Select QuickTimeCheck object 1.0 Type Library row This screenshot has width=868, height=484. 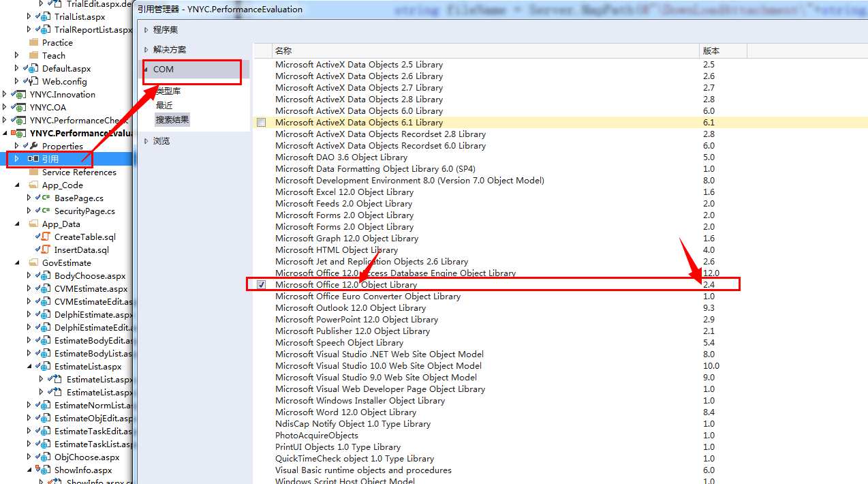pyautogui.click(x=560, y=459)
